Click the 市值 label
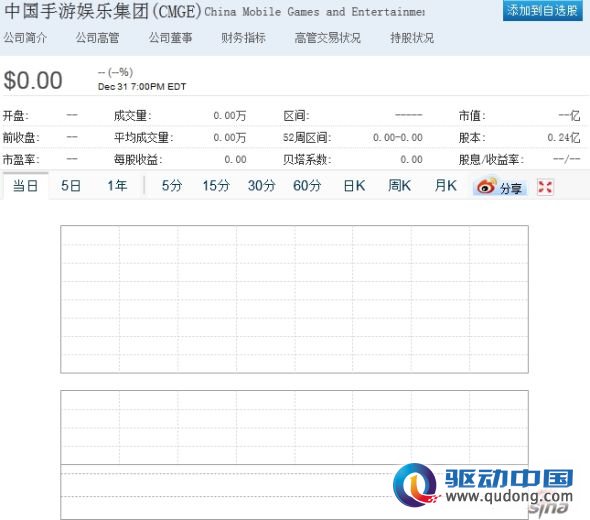This screenshot has width=590, height=520. (472, 116)
